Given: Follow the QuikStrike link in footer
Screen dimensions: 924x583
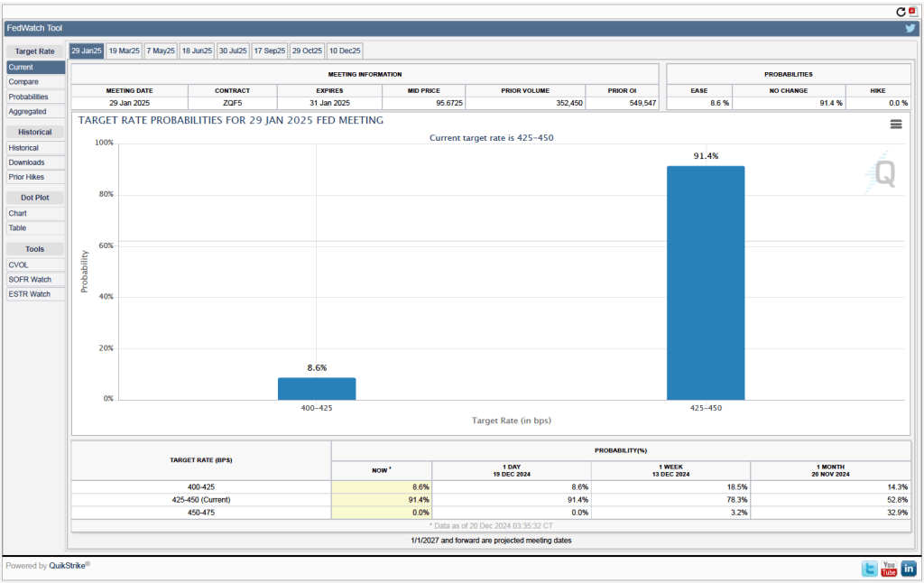Looking at the screenshot, I should [x=68, y=566].
